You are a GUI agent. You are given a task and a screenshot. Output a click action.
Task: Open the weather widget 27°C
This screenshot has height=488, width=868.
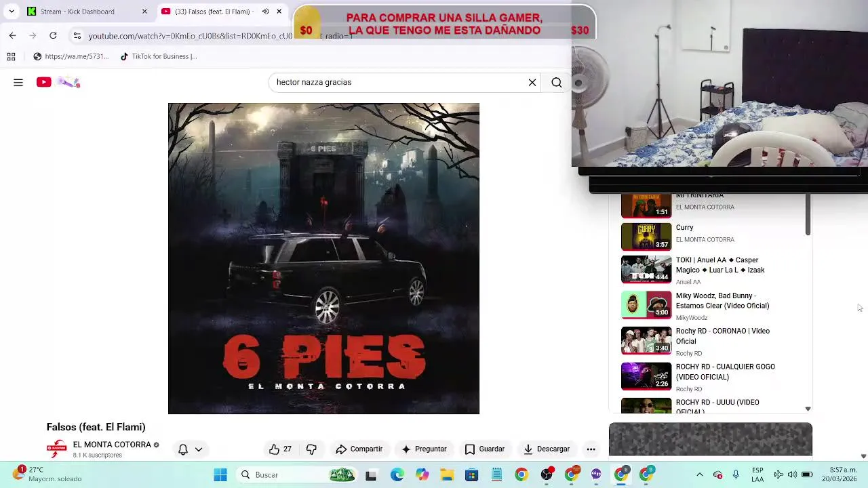pyautogui.click(x=47, y=474)
